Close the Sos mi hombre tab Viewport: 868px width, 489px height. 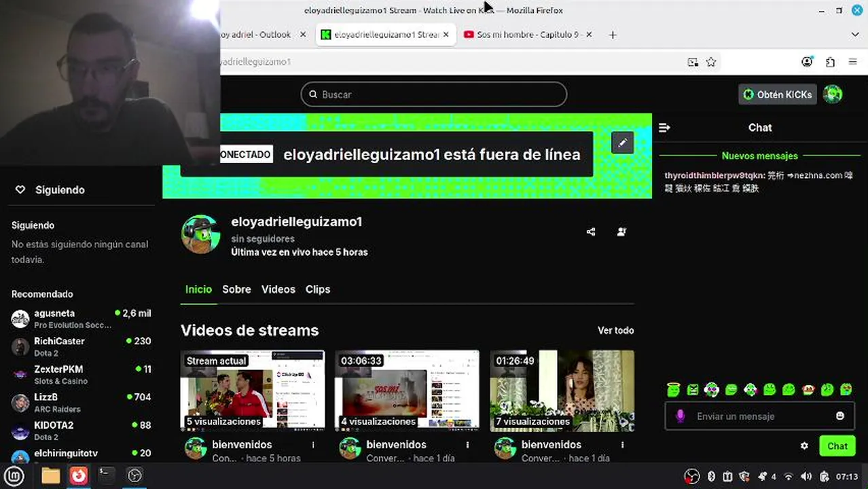click(x=589, y=35)
